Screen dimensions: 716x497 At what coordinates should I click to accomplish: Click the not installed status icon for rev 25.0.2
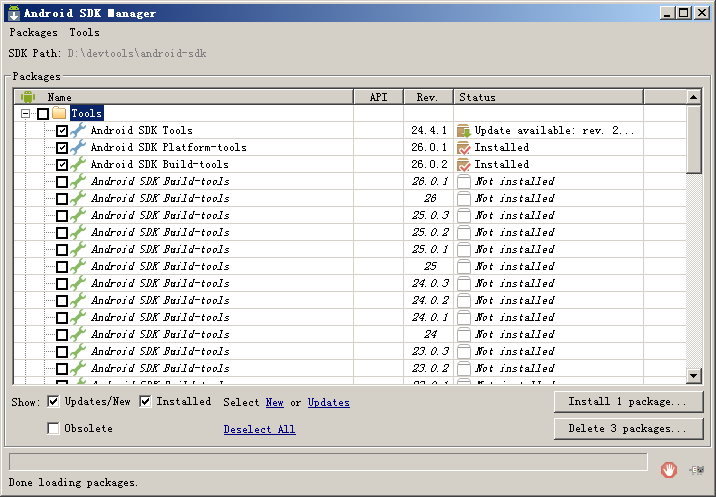click(463, 233)
